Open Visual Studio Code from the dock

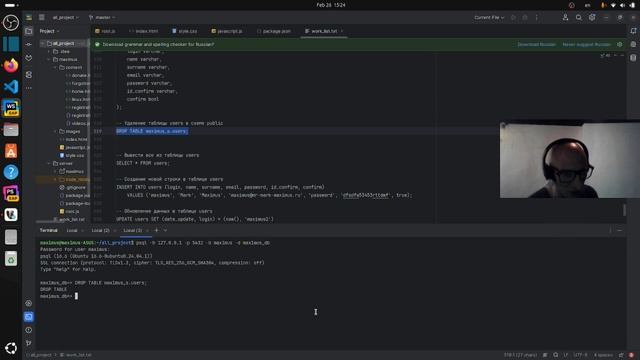tap(11, 87)
